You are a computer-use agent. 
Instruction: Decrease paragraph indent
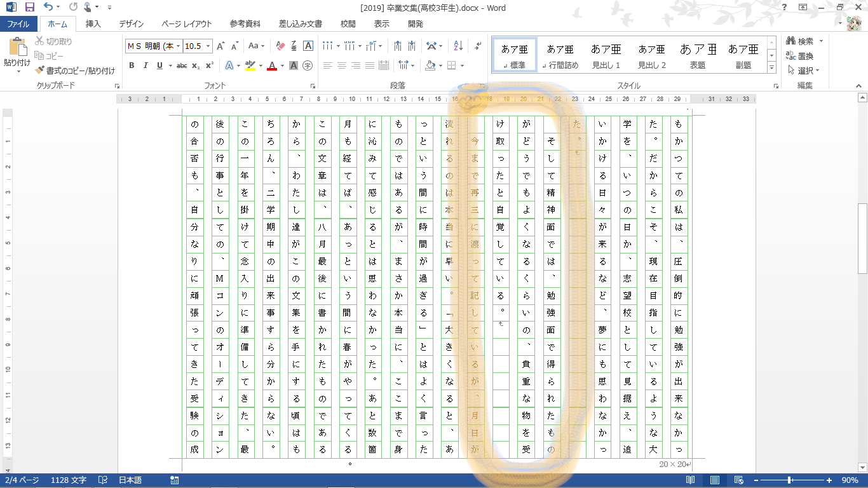pos(398,46)
